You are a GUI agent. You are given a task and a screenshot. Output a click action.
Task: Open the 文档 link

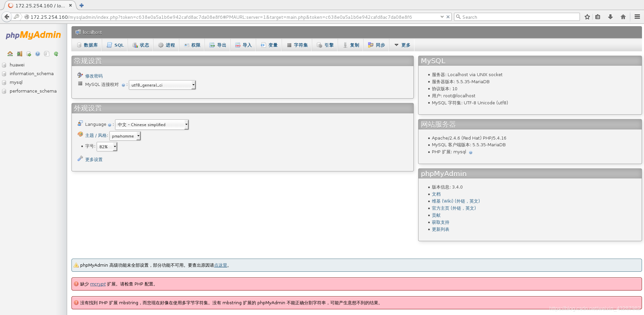click(x=436, y=194)
